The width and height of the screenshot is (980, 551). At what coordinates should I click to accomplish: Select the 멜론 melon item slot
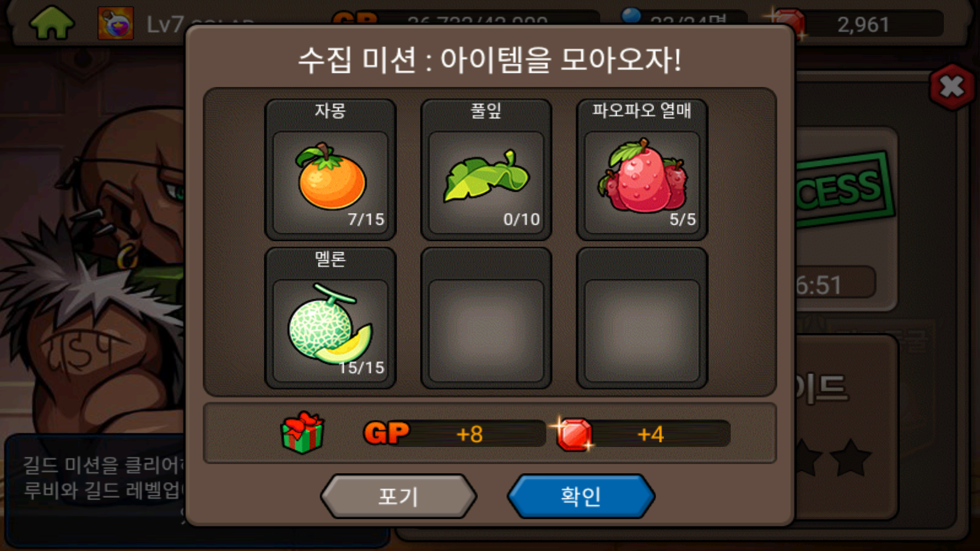point(330,318)
